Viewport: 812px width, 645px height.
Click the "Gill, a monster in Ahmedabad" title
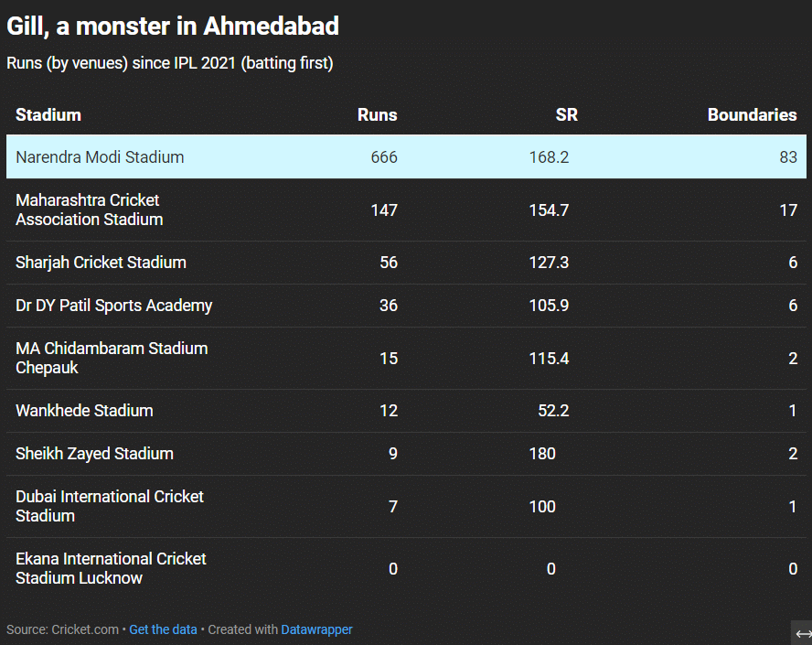point(173,27)
